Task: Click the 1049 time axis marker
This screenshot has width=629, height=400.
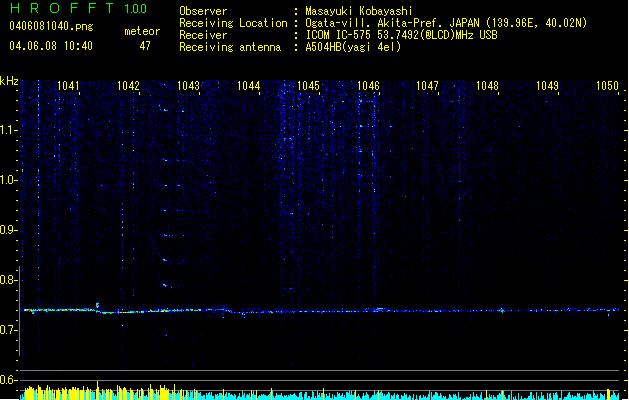Action: (547, 86)
